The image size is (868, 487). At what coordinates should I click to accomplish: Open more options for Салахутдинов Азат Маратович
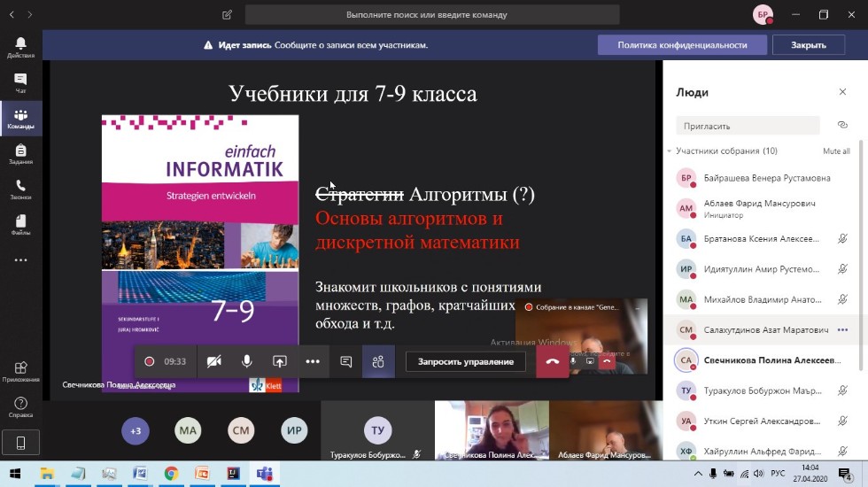[x=842, y=329]
